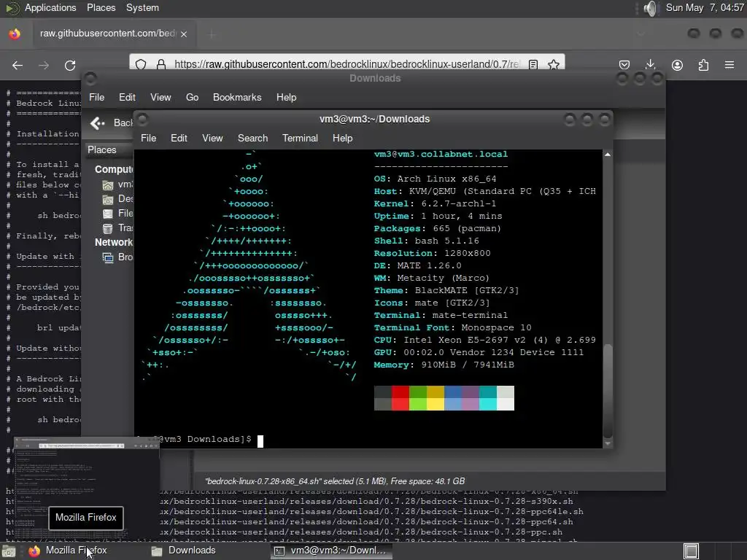Open terminal Help menu

(x=343, y=138)
